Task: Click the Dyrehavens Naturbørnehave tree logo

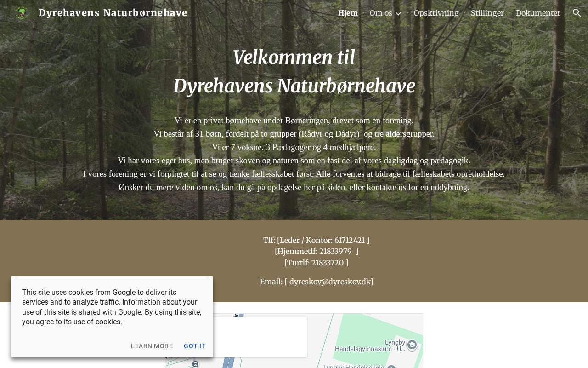Action: pyautogui.click(x=22, y=13)
